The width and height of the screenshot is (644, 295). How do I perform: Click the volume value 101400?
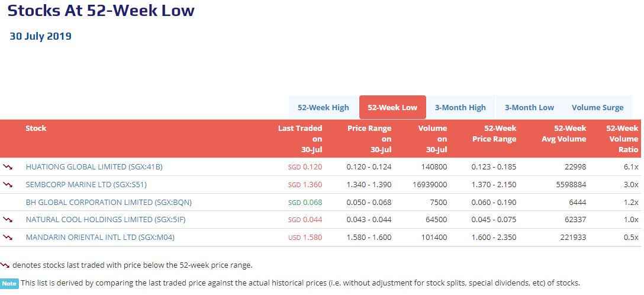coord(434,237)
